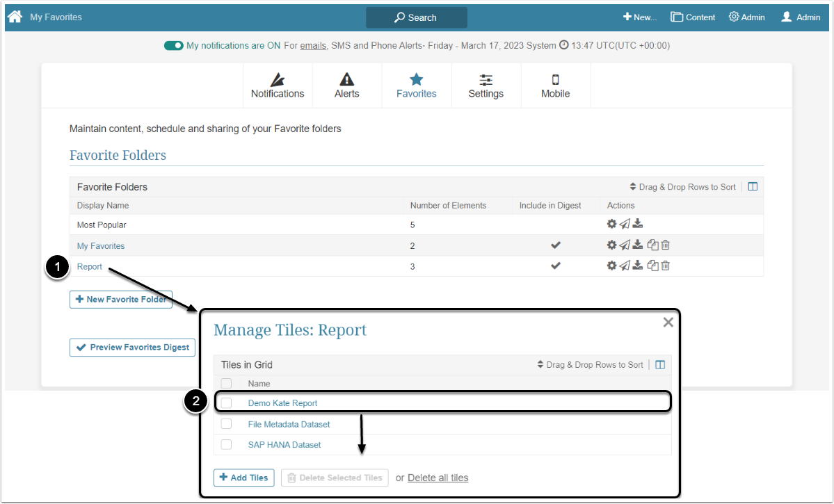Open the SAP HANA Dataset tile link

coord(284,444)
